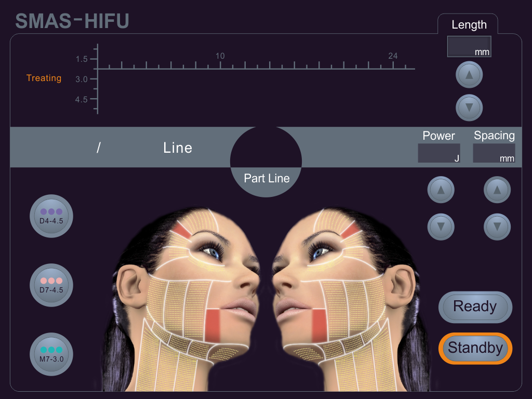
Task: Select red temple zone on right face
Action: [x=350, y=230]
